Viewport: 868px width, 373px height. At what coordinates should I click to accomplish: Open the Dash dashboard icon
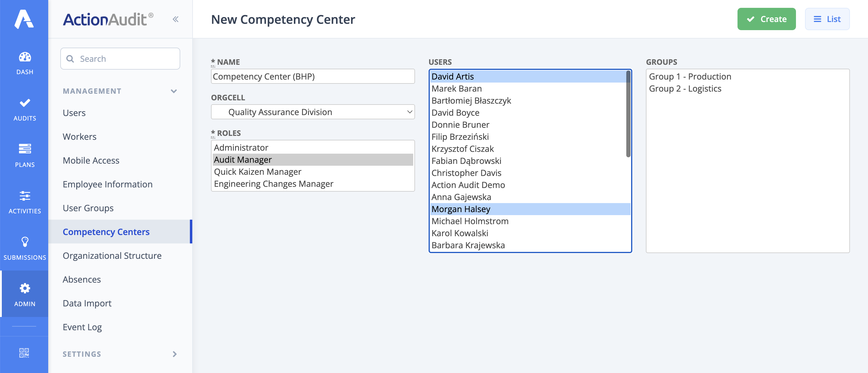tap(25, 57)
